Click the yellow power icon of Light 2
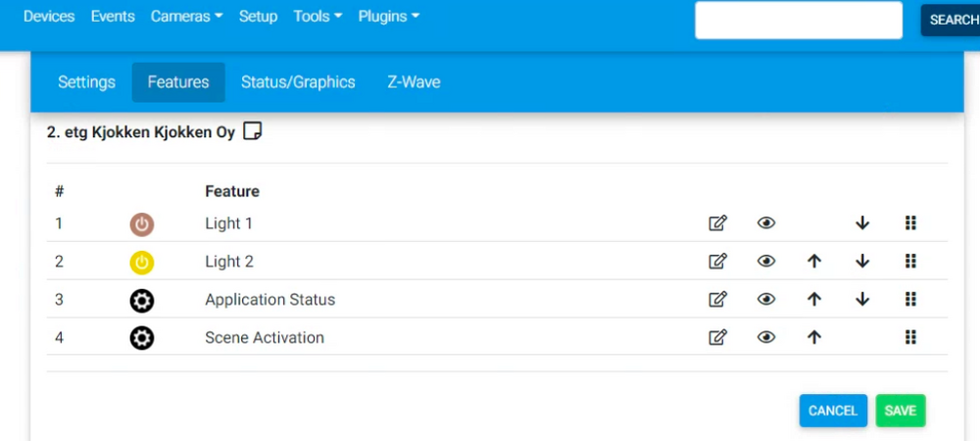 pos(142,263)
